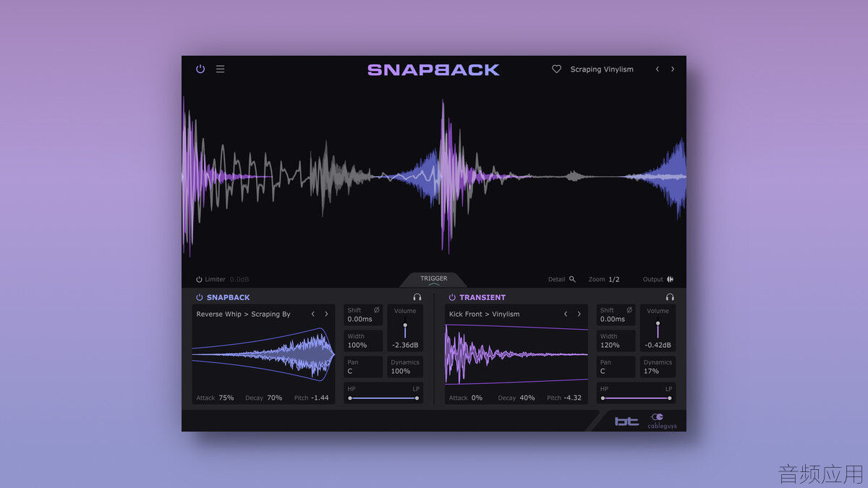Click Snapback Width 100% field
868x488 pixels.
click(362, 341)
